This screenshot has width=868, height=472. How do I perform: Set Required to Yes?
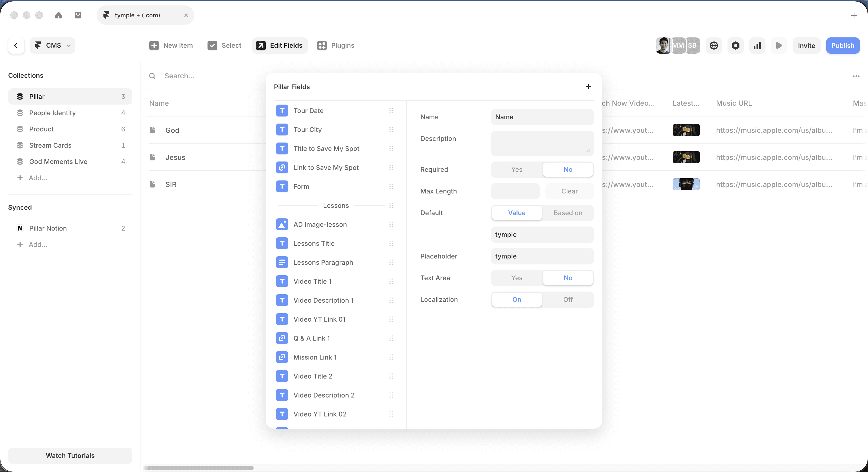[516, 169]
